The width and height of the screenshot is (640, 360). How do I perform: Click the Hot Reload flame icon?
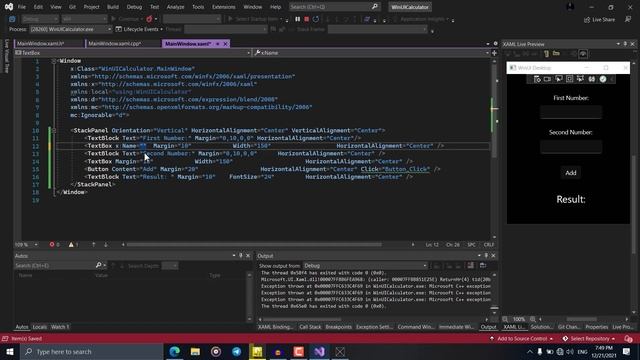[x=149, y=19]
